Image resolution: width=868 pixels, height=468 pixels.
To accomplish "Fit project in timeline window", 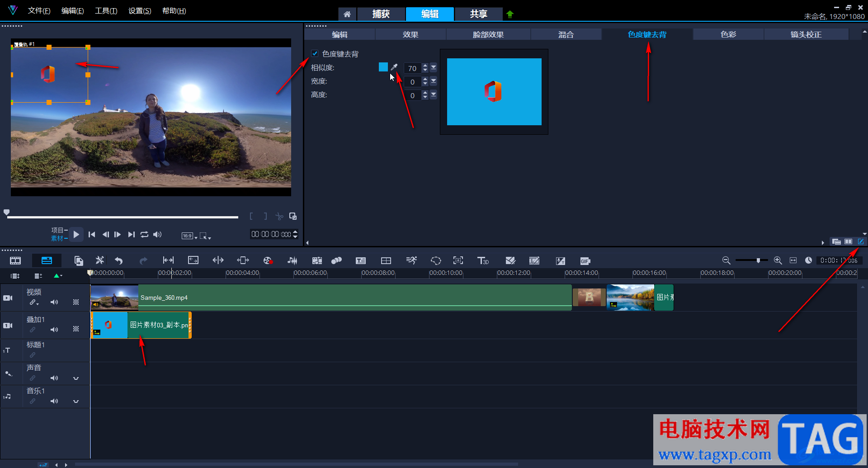I will click(x=793, y=260).
